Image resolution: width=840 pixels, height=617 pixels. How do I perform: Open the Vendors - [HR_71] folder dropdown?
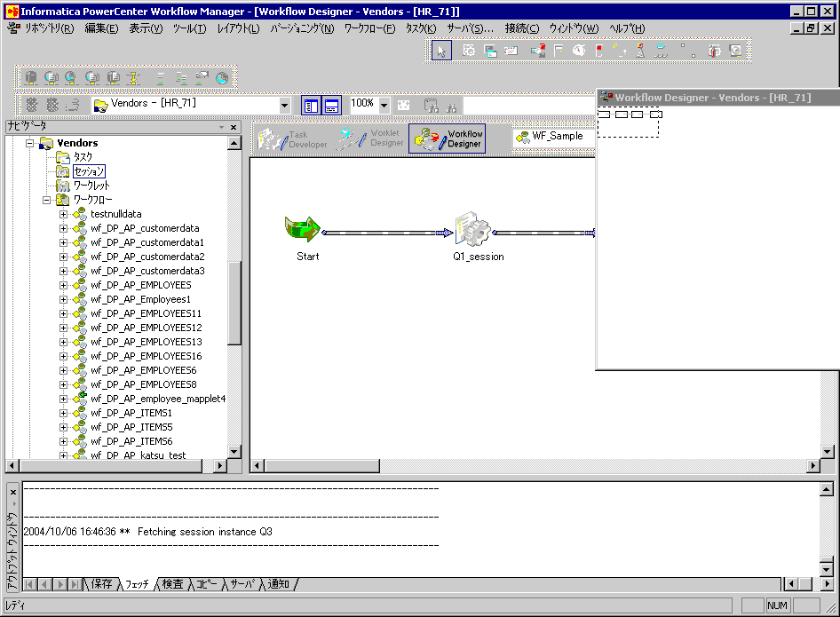[x=284, y=106]
